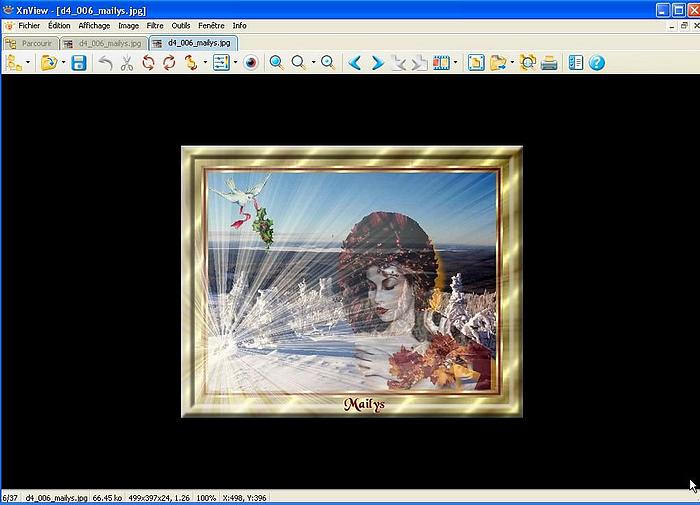Click the slideshow filmstrip icon
The image size is (700, 505).
coord(441,63)
